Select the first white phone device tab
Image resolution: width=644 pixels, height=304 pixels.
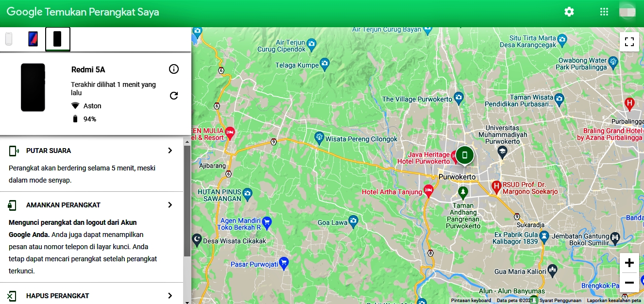(9, 39)
